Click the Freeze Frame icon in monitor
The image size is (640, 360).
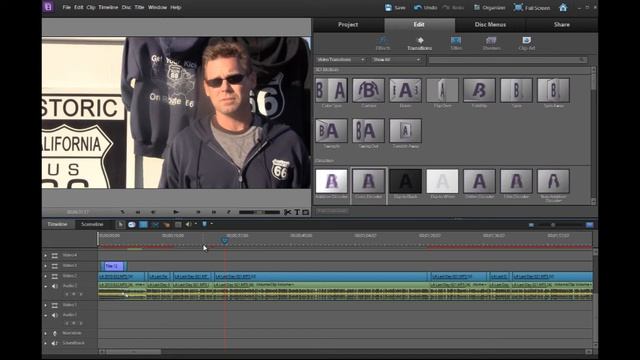(x=306, y=212)
